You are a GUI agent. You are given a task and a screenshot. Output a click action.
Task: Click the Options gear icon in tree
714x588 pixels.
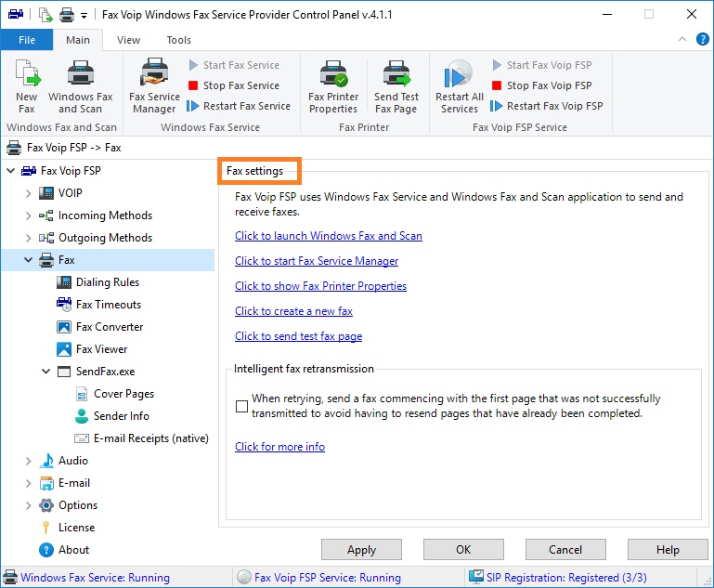point(46,505)
